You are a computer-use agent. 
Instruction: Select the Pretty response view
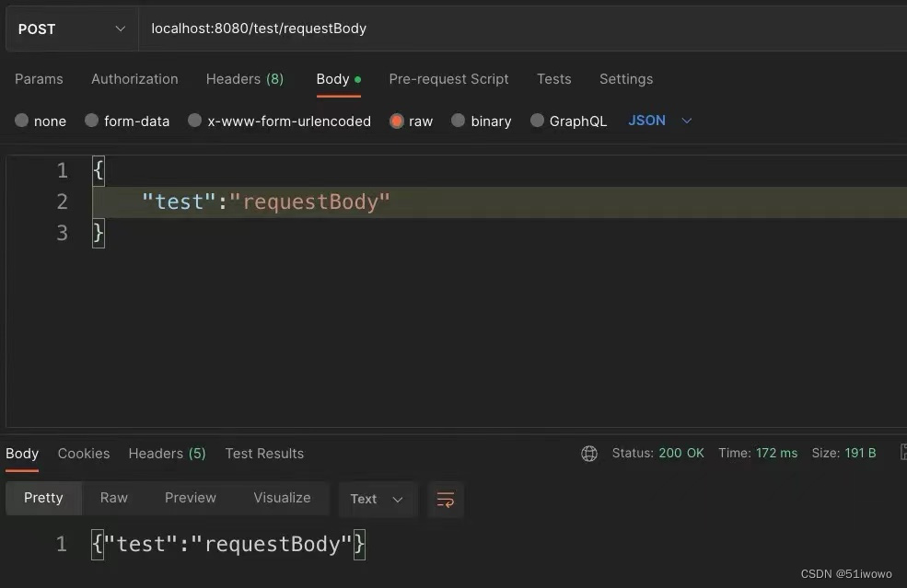click(43, 499)
